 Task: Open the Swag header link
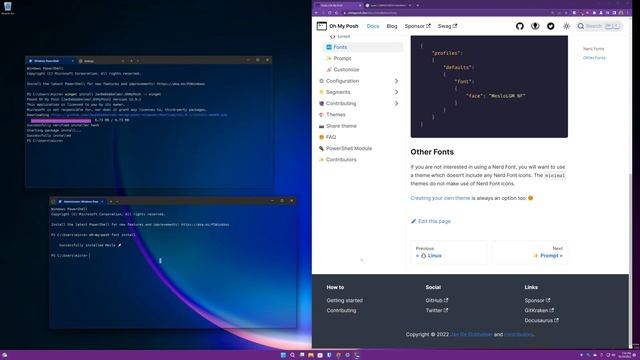click(447, 26)
